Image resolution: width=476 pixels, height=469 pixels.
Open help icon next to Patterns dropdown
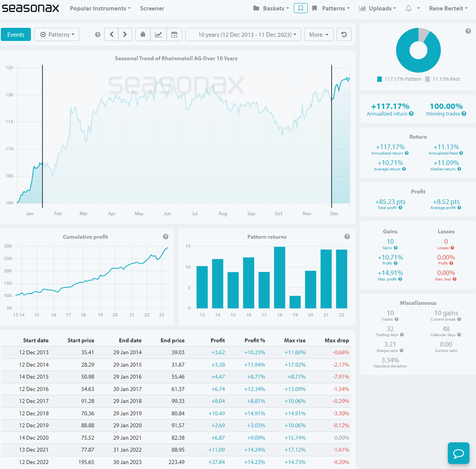[x=98, y=34]
